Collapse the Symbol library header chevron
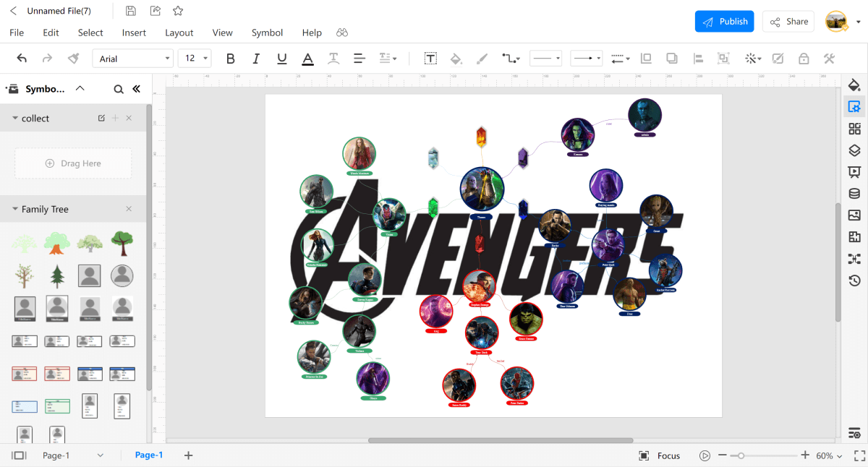868x467 pixels. pyautogui.click(x=80, y=88)
